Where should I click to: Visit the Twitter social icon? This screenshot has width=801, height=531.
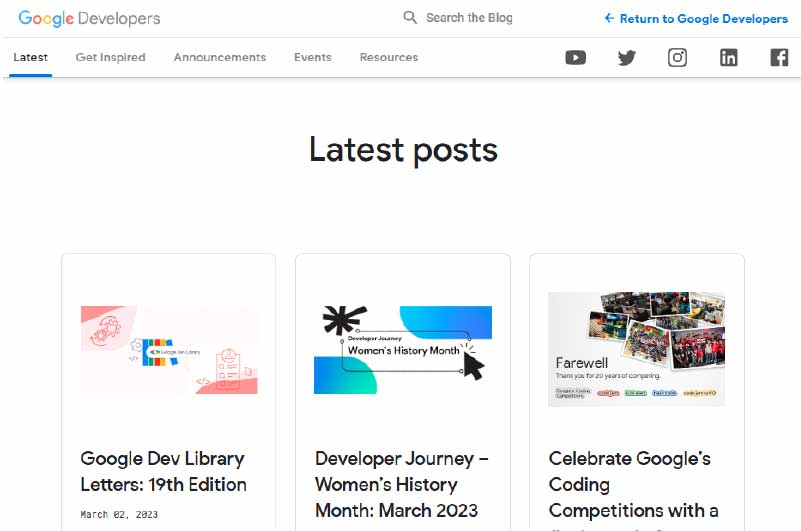tap(627, 58)
